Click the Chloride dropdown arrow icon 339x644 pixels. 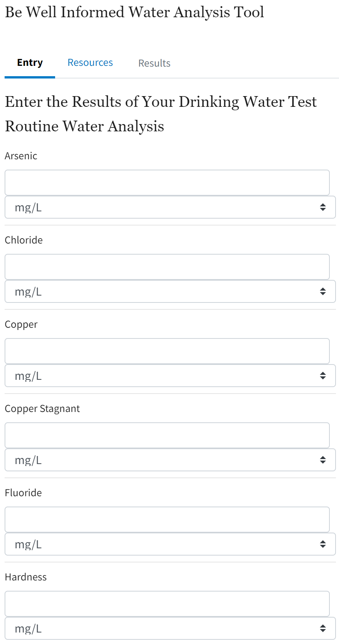point(323,292)
